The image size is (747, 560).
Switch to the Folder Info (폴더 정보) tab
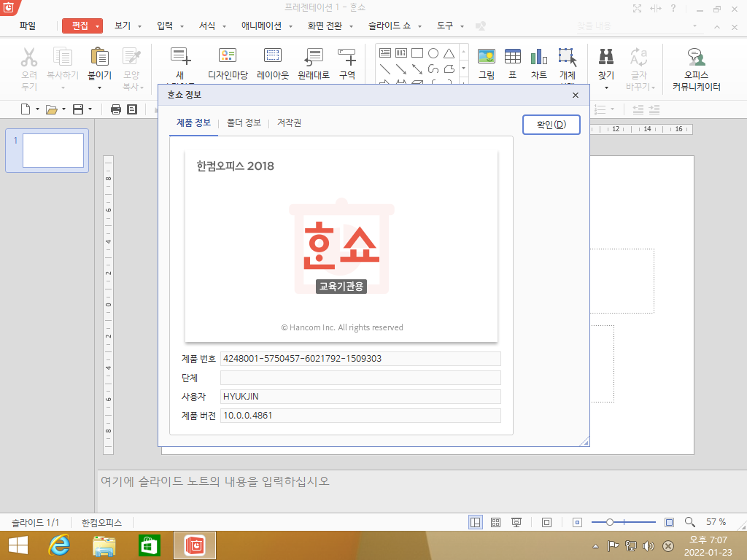pyautogui.click(x=244, y=122)
